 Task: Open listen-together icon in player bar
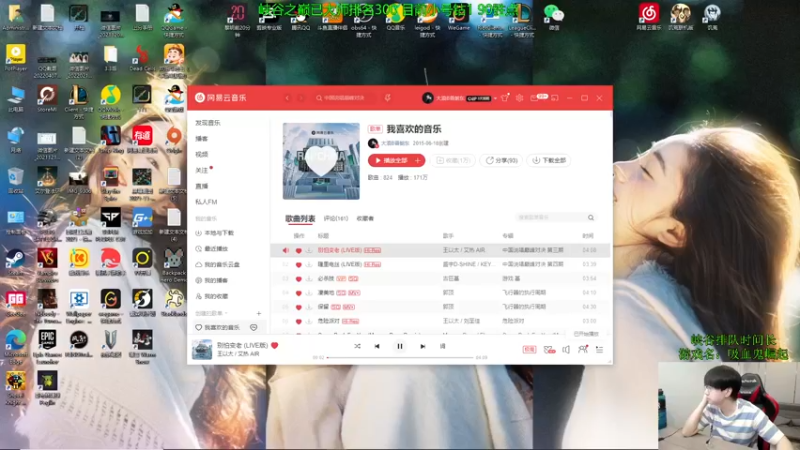583,349
